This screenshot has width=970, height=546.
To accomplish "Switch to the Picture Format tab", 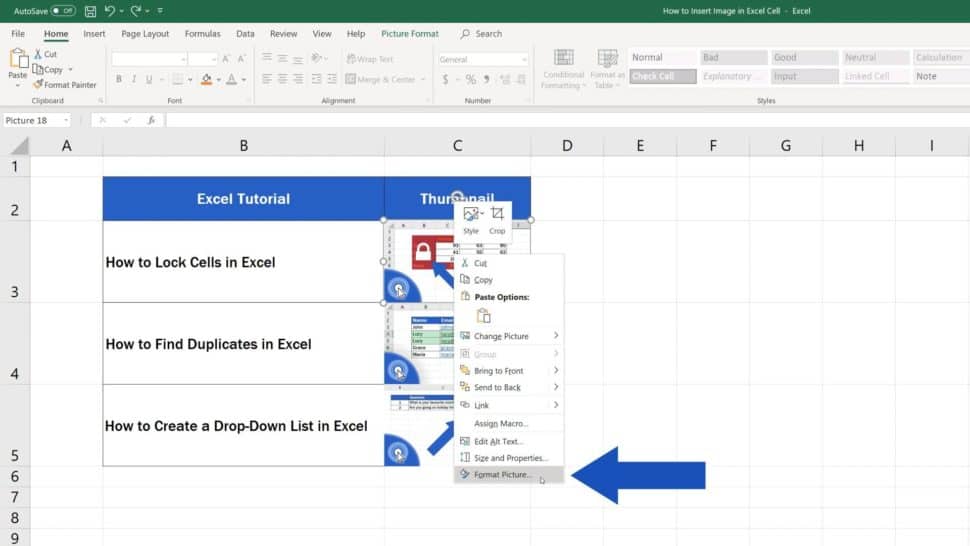I will point(409,34).
